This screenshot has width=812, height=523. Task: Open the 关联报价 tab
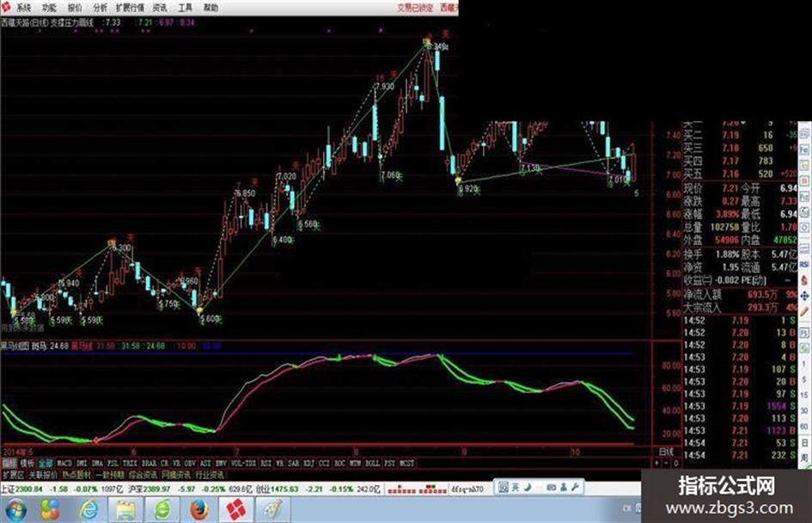pos(43,474)
